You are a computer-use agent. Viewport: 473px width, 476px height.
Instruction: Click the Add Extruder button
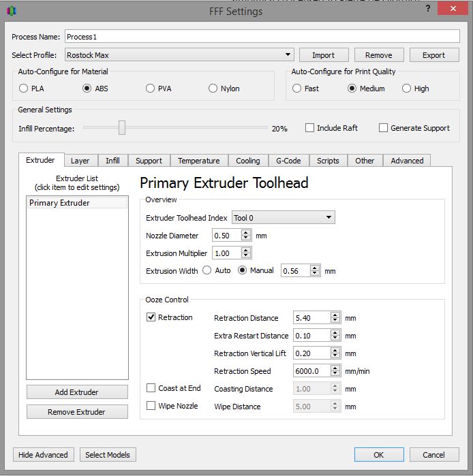(x=77, y=392)
